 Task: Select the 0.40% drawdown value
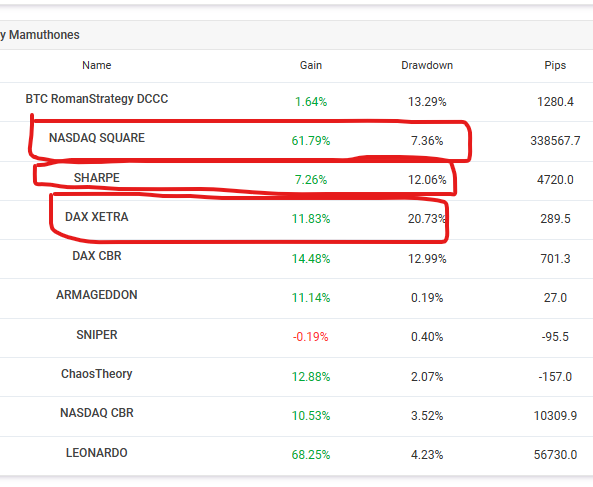[427, 337]
